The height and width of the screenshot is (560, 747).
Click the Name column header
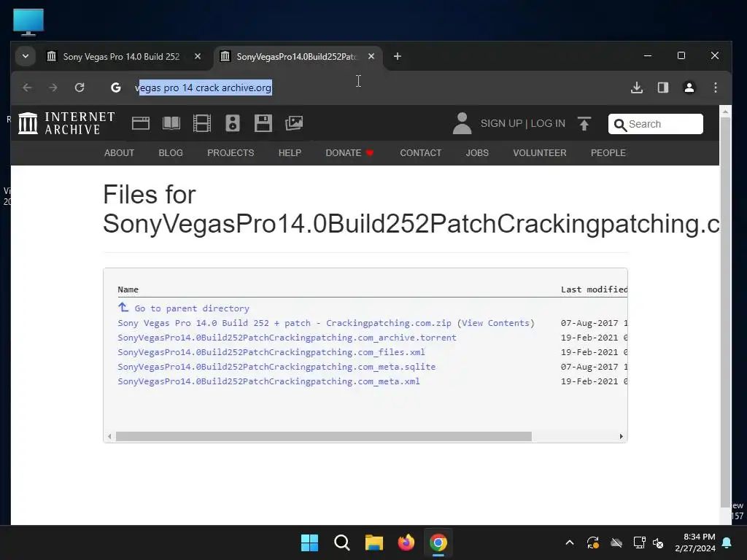128,289
